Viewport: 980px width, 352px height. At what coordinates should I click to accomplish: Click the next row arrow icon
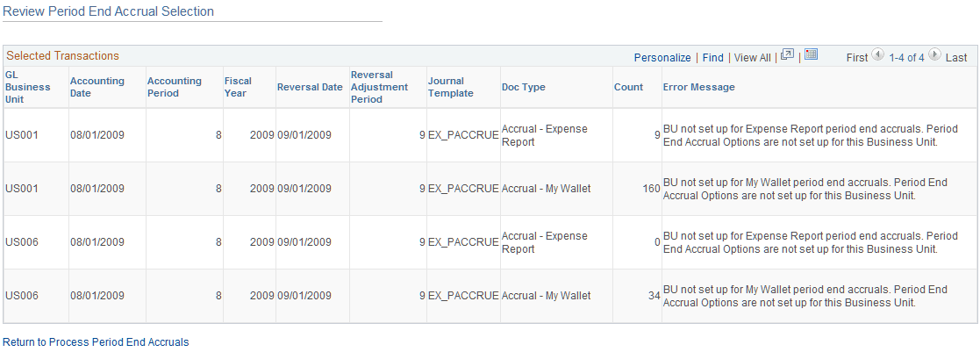pos(935,56)
